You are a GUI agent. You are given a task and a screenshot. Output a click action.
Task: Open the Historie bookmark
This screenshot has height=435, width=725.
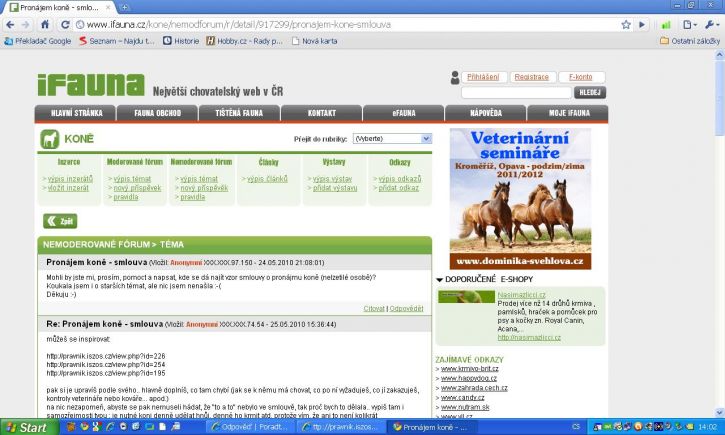(x=181, y=41)
